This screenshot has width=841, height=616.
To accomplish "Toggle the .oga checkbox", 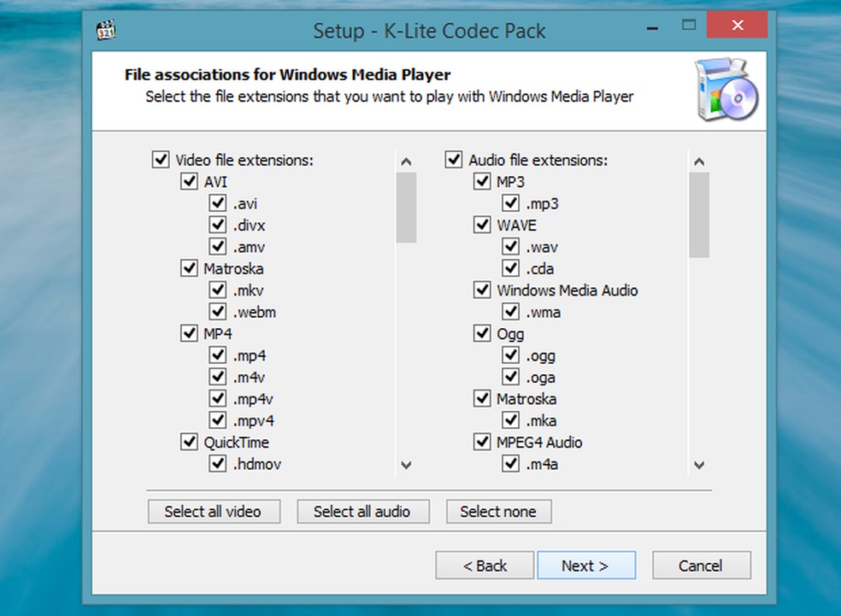I will (510, 377).
